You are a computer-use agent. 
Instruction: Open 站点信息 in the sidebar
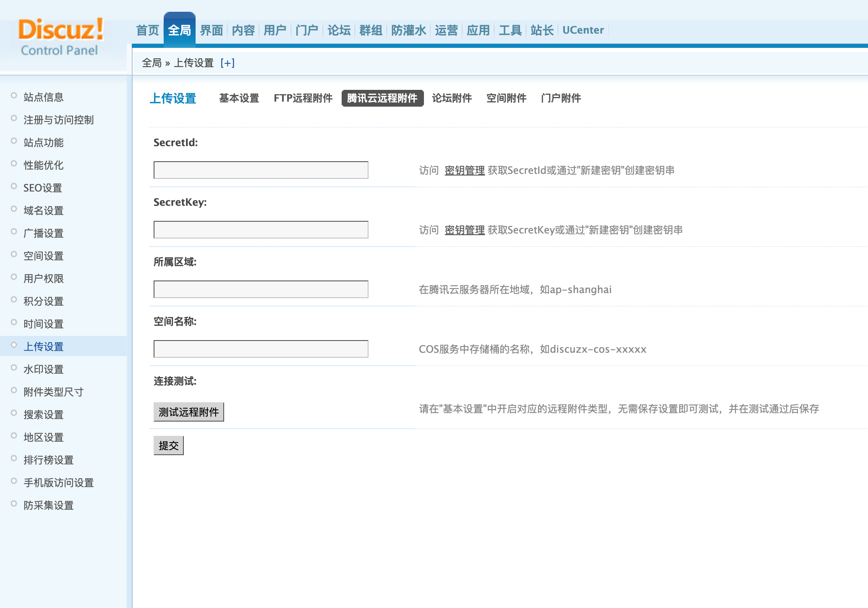pos(43,97)
